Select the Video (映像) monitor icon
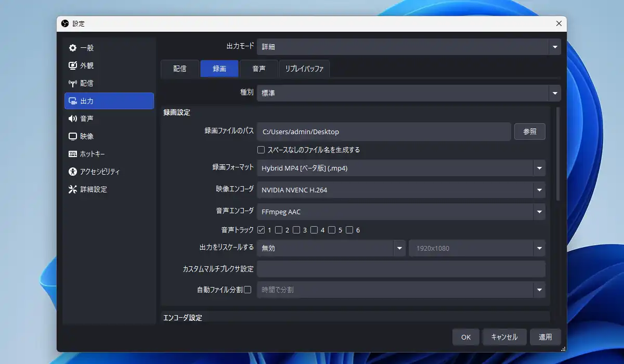624x364 pixels. pyautogui.click(x=73, y=136)
